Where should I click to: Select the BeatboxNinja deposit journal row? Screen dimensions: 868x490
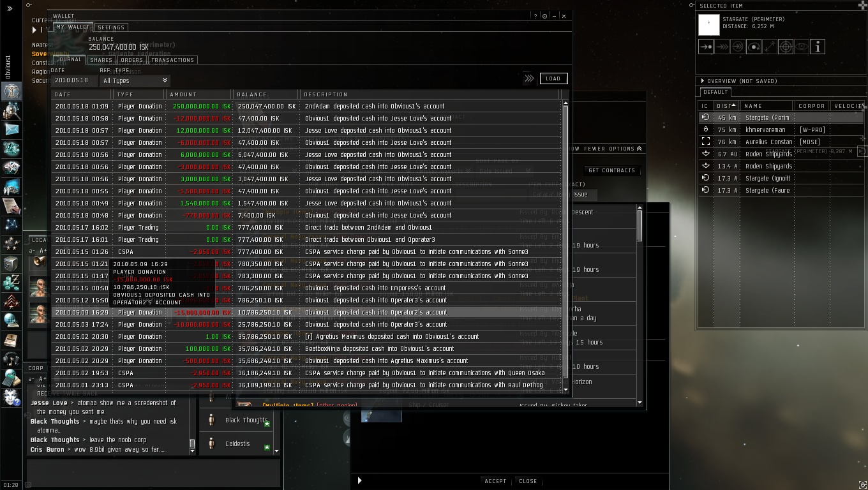click(307, 348)
